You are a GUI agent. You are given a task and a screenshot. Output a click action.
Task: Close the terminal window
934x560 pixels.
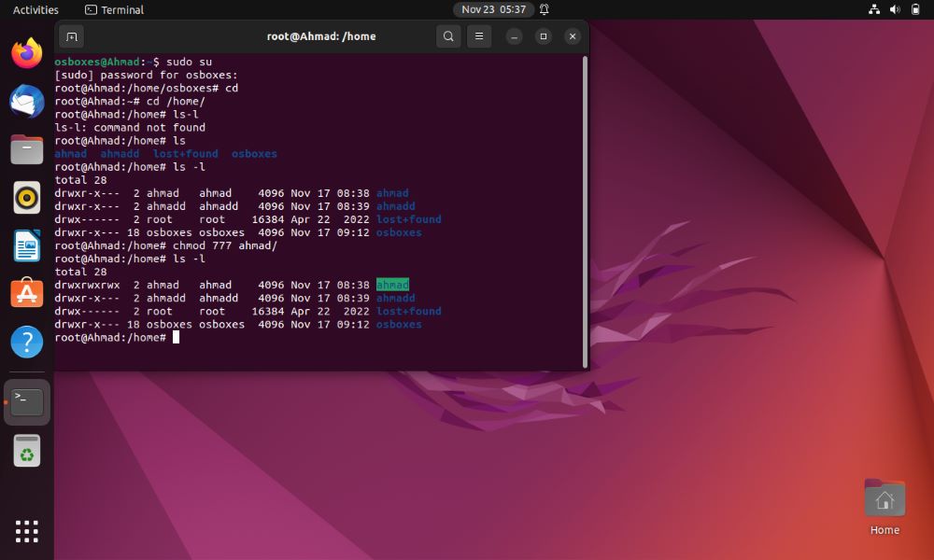(x=573, y=36)
